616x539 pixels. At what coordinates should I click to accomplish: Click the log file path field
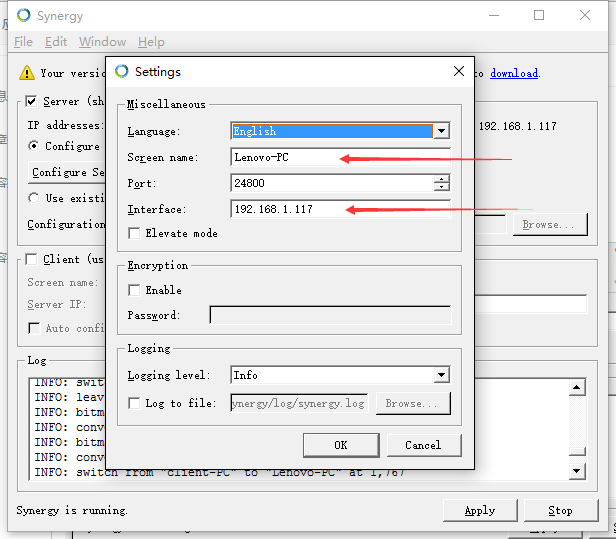[299, 403]
